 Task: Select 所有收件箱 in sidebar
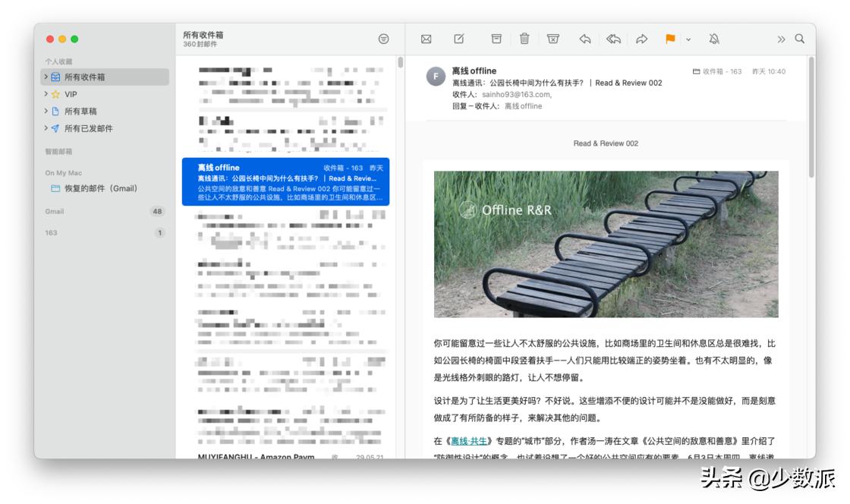(105, 77)
